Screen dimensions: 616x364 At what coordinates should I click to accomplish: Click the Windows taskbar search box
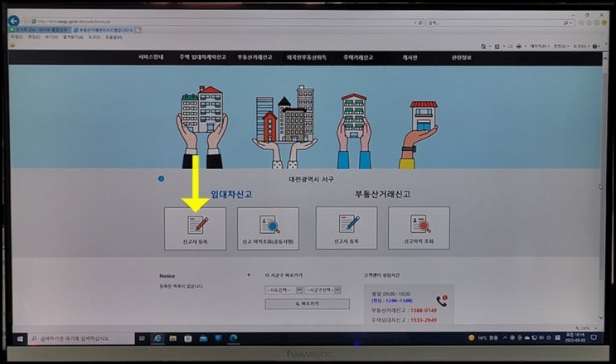click(x=81, y=338)
